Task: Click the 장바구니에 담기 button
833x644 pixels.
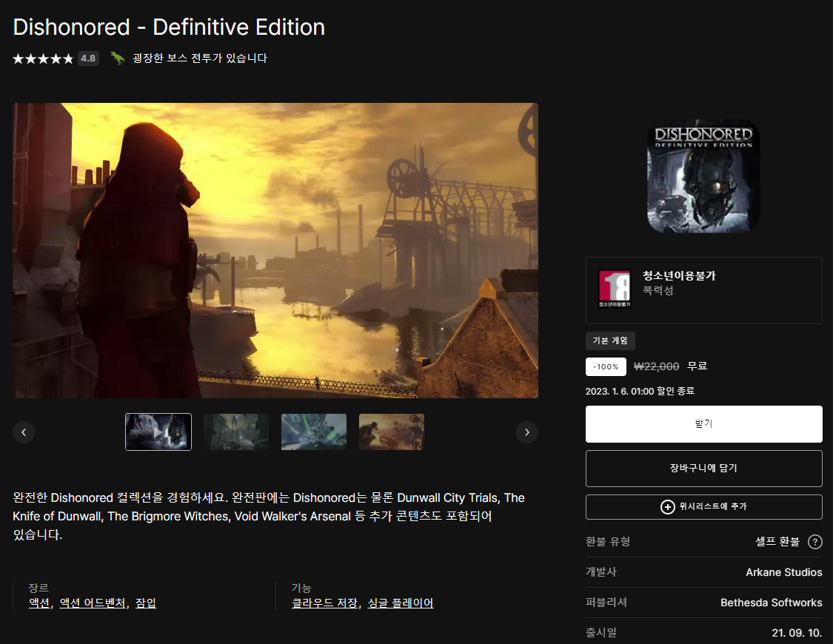Action: [x=704, y=469]
